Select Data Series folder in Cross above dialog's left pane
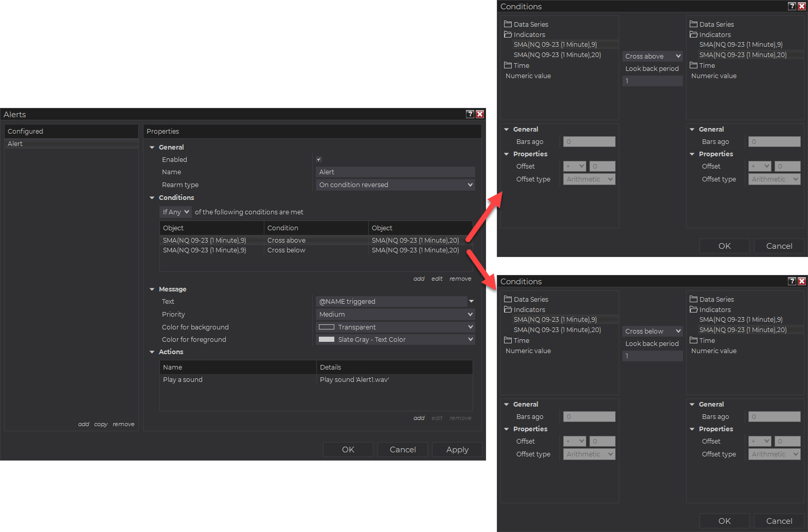This screenshot has width=808, height=532. 526,24
